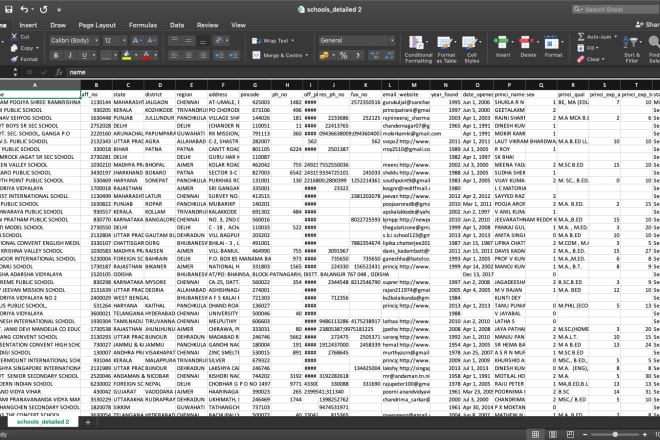
Task: Increase decimal places
Action: coord(374,55)
